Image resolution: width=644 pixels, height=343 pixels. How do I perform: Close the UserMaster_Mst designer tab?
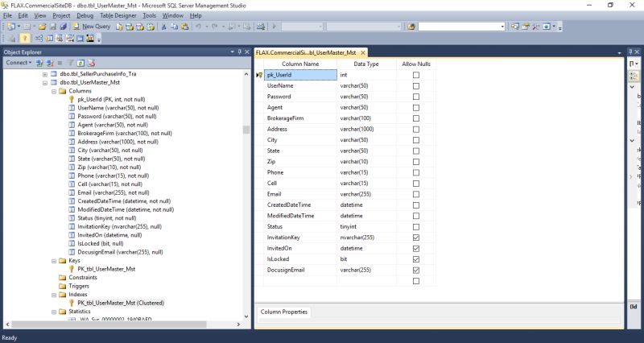(x=363, y=52)
